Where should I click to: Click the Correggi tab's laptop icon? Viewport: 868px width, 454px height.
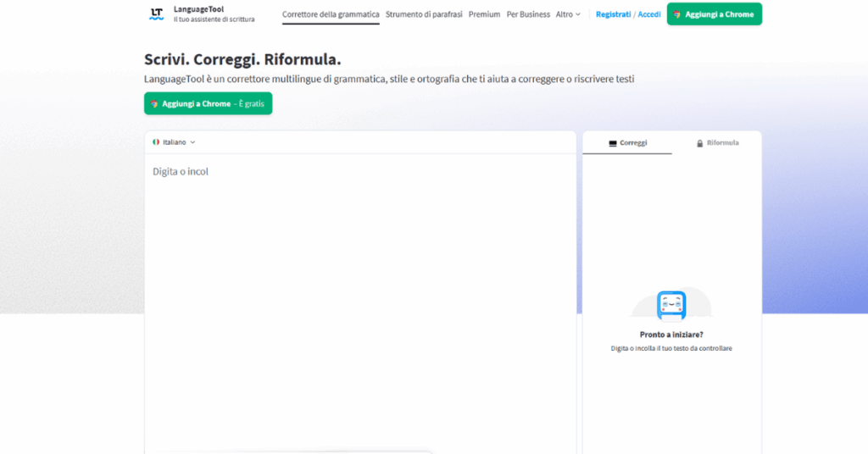[x=613, y=143]
